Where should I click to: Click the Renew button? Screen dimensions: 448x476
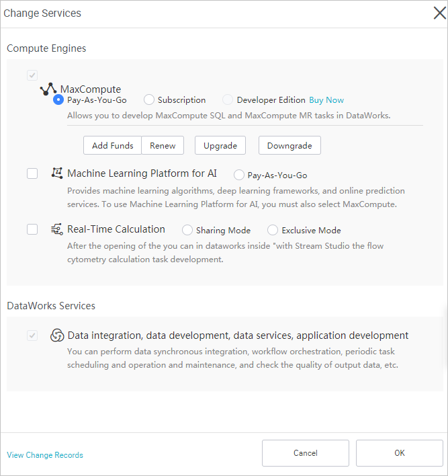(x=163, y=145)
